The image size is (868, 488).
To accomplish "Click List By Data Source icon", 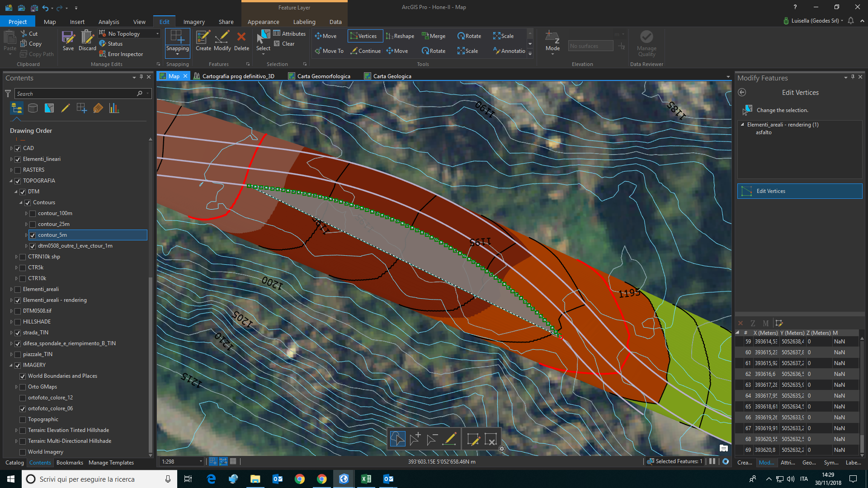I will pyautogui.click(x=33, y=108).
